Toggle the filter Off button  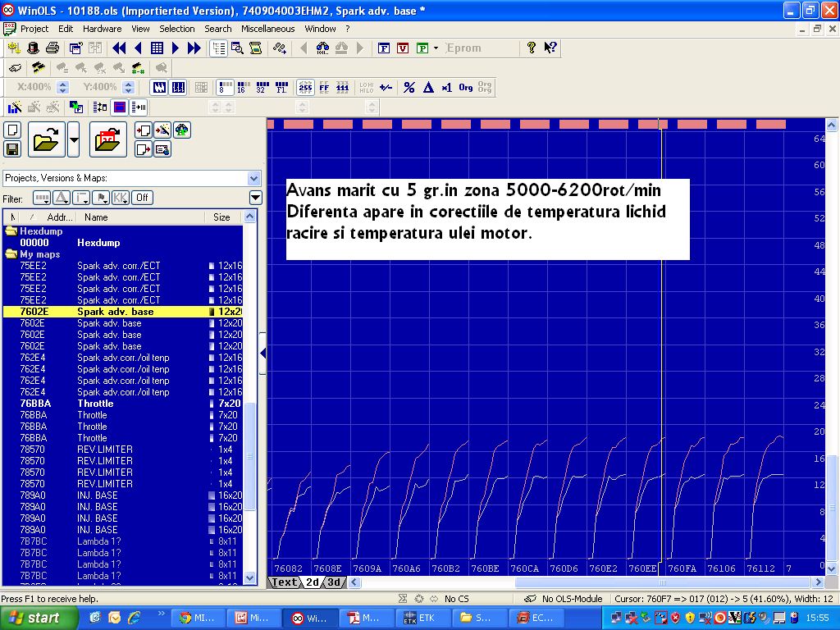142,198
